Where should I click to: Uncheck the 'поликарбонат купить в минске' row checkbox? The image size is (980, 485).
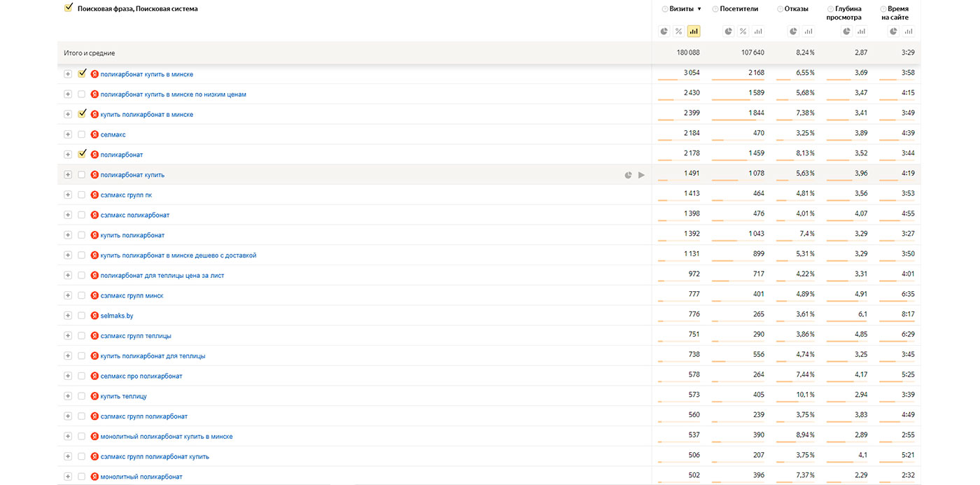click(x=82, y=73)
